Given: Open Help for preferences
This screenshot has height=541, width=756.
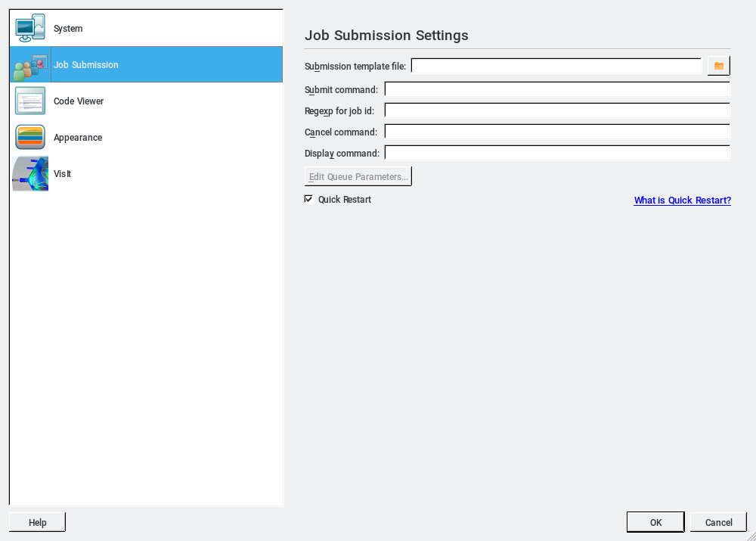Looking at the screenshot, I should [x=37, y=522].
